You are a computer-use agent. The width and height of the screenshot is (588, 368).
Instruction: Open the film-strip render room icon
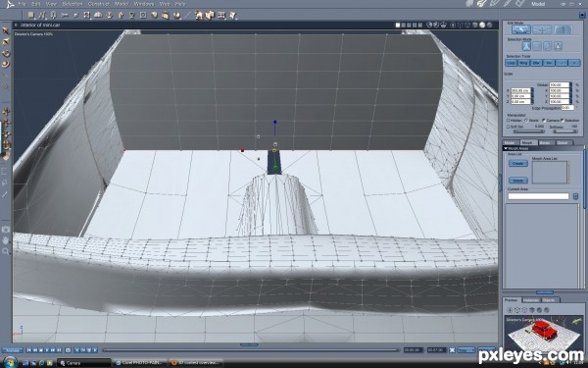coord(520,3)
